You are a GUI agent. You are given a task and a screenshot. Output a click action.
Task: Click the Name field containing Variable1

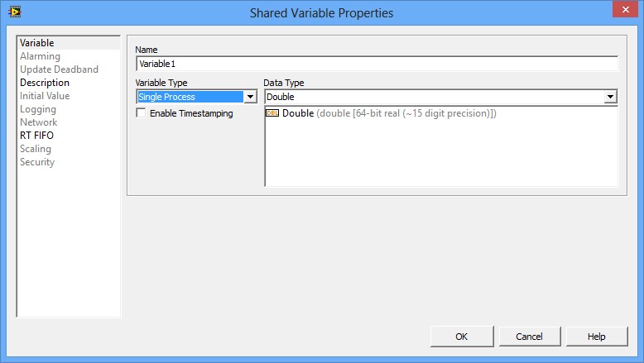[x=377, y=64]
